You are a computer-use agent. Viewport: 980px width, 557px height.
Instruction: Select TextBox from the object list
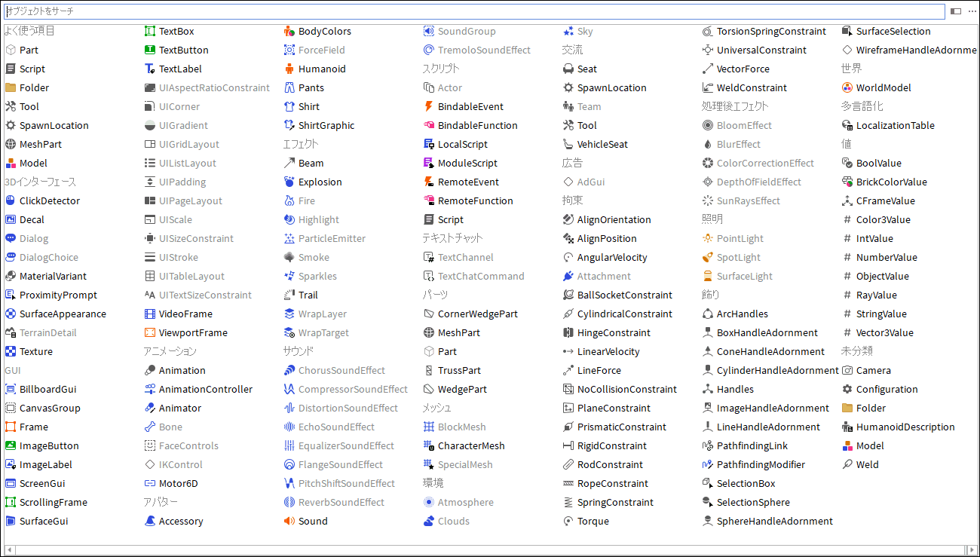click(176, 31)
